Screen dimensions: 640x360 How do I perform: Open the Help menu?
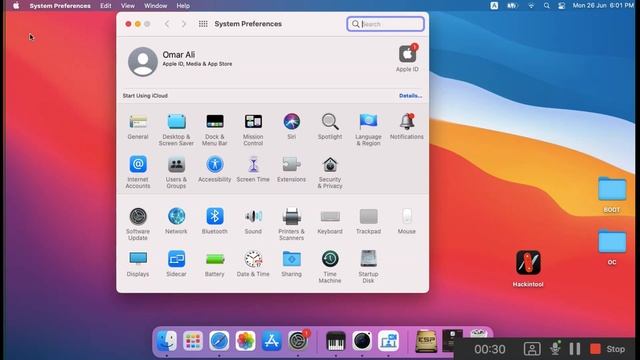183,6
